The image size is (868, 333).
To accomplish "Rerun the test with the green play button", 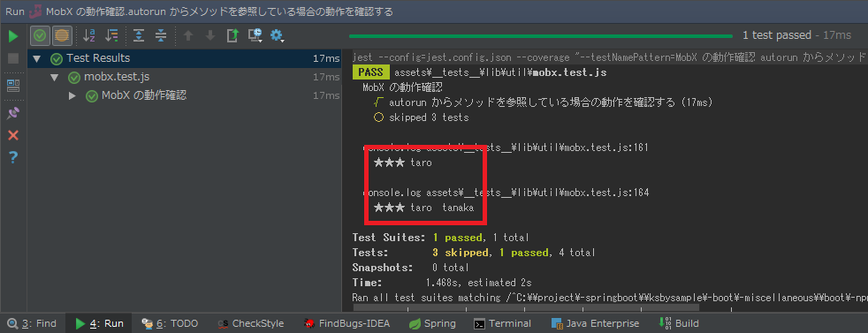I will 13,36.
